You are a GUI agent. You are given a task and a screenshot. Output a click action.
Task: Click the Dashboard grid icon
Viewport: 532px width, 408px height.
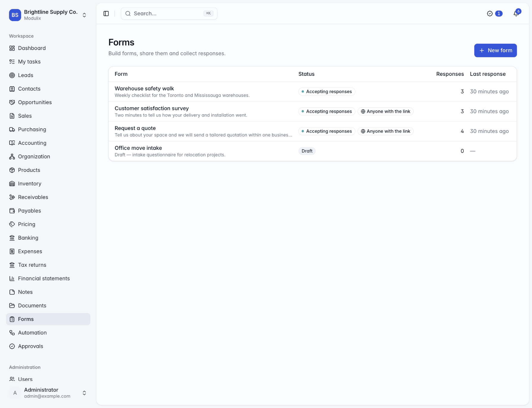[x=12, y=48]
